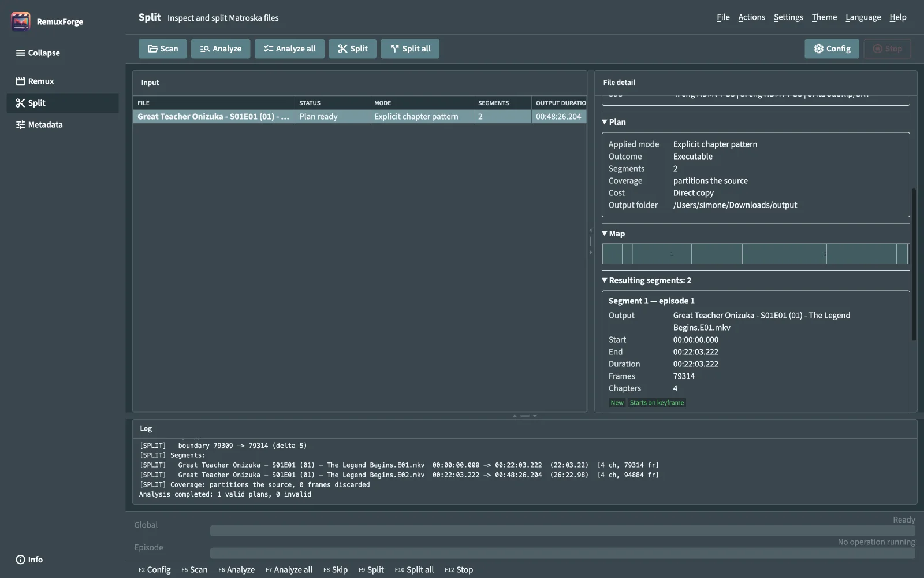The image size is (924, 578).
Task: Click the Scan button
Action: [162, 49]
